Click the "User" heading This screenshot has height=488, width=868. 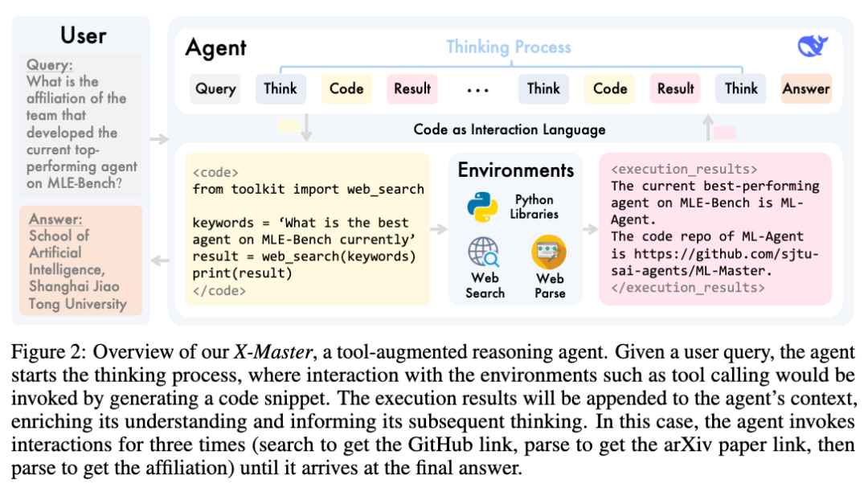[x=83, y=35]
